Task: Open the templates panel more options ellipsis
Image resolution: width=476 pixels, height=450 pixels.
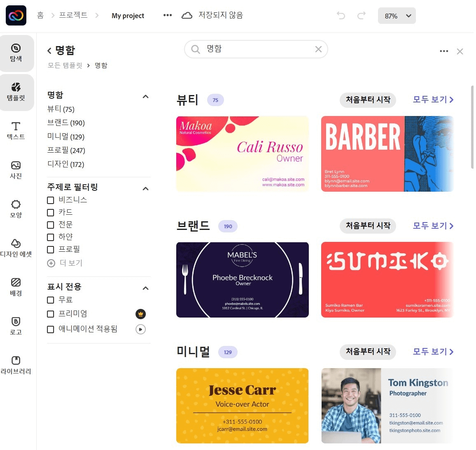Action: 444,51
